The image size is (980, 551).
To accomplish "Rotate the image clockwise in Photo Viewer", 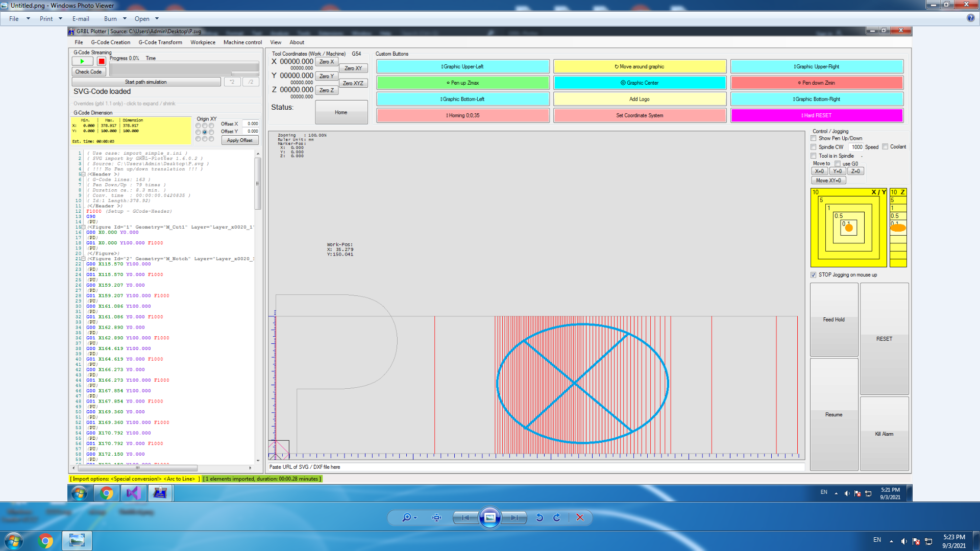I will (x=556, y=517).
